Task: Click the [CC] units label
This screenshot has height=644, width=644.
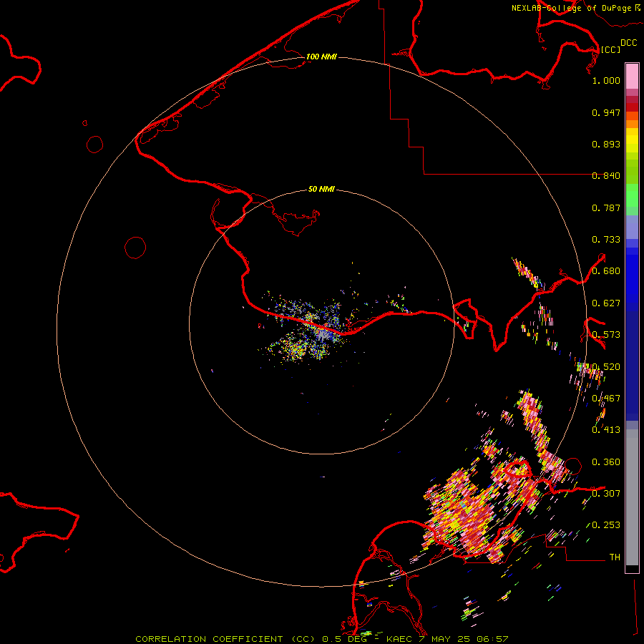Action: [x=611, y=49]
